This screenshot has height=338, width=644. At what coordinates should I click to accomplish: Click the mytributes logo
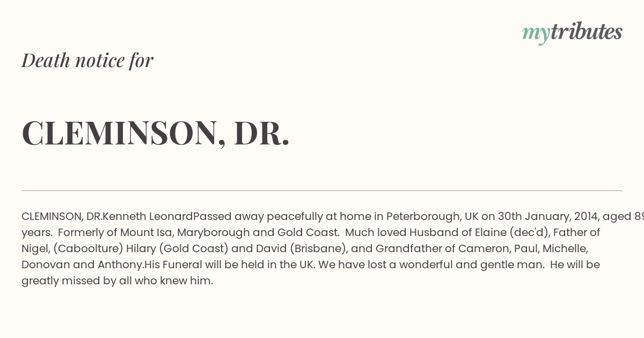coord(572,32)
